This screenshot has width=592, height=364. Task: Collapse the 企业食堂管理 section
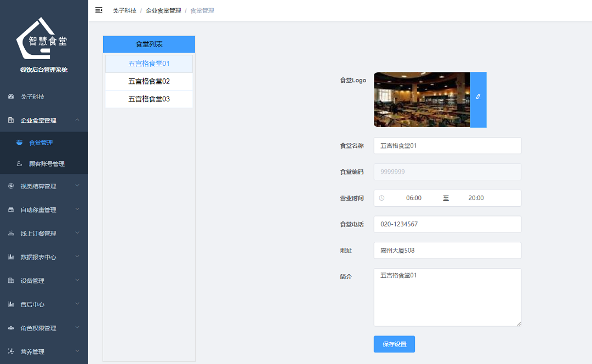[x=78, y=120]
